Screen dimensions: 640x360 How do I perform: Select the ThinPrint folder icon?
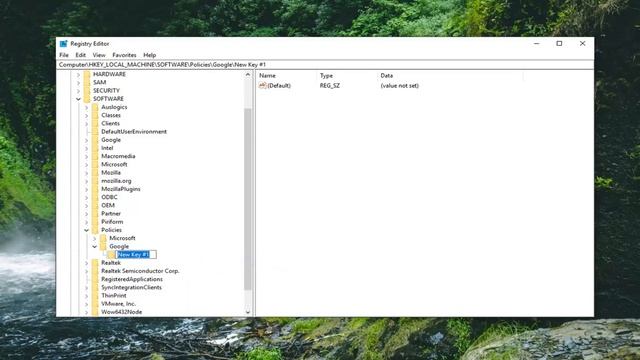tap(95, 296)
